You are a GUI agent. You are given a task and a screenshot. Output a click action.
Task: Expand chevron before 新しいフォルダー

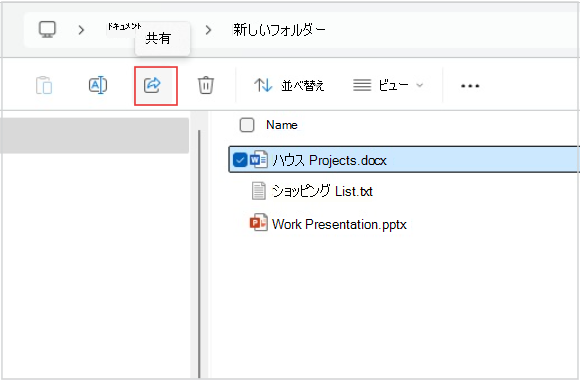tap(209, 30)
